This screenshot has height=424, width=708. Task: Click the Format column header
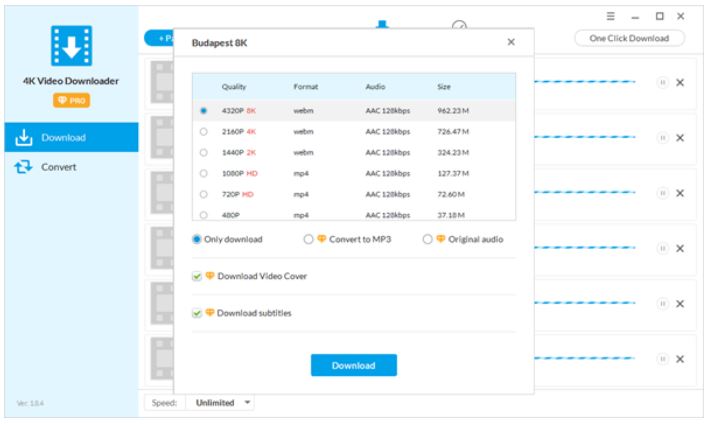[x=306, y=87]
